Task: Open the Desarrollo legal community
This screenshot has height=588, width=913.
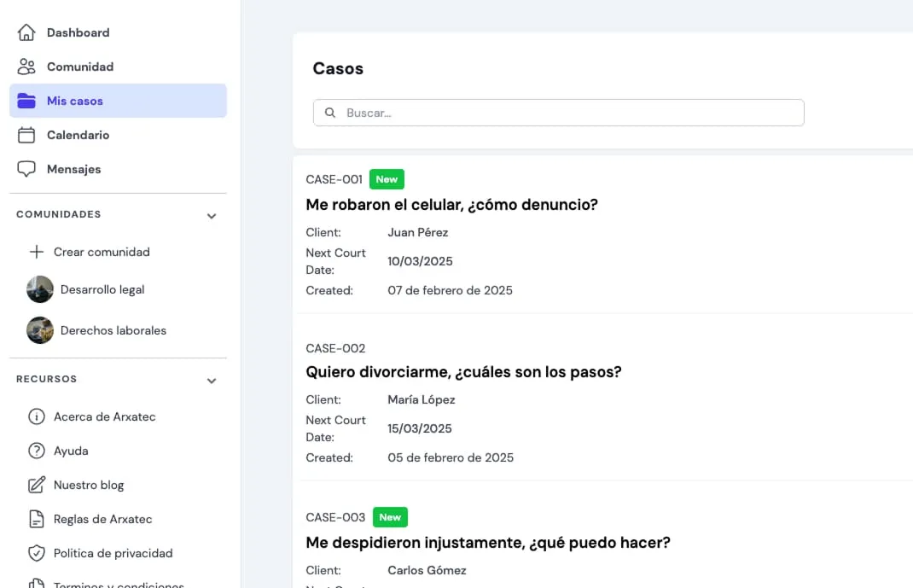Action: pyautogui.click(x=102, y=289)
